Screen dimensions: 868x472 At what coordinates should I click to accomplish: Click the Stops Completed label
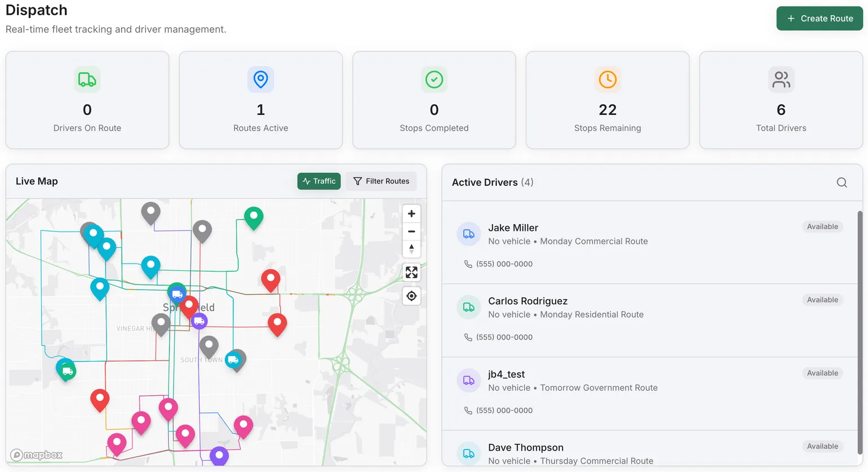[434, 128]
